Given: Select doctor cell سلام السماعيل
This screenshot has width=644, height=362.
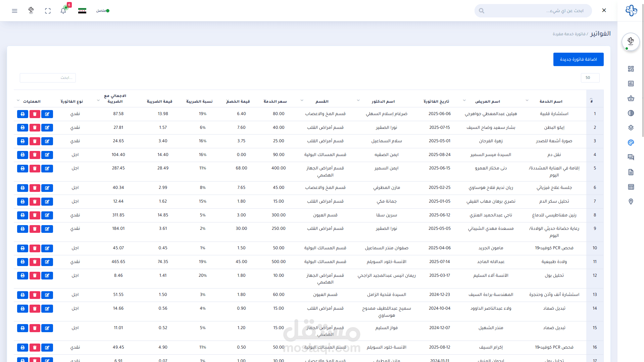Looking at the screenshot, I should pyautogui.click(x=387, y=141).
